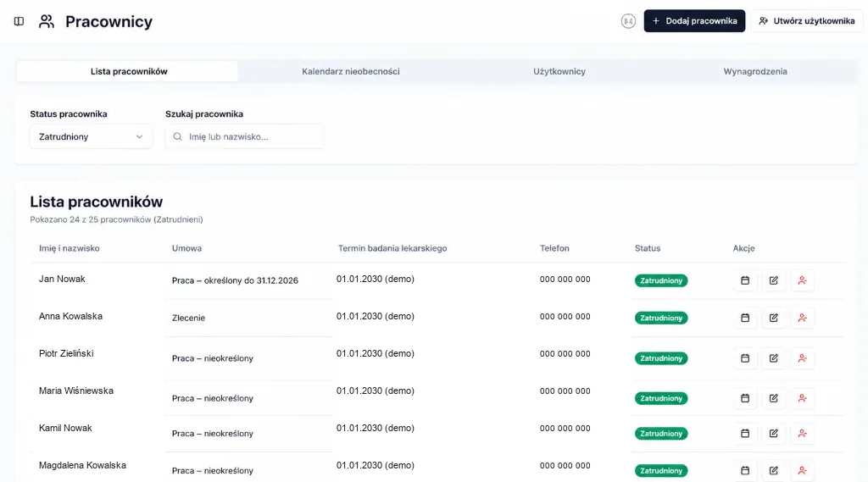Screen dimensions: 868x482
Task: Click red remove-user icon for Maria Wiśniewska
Action: (802, 398)
